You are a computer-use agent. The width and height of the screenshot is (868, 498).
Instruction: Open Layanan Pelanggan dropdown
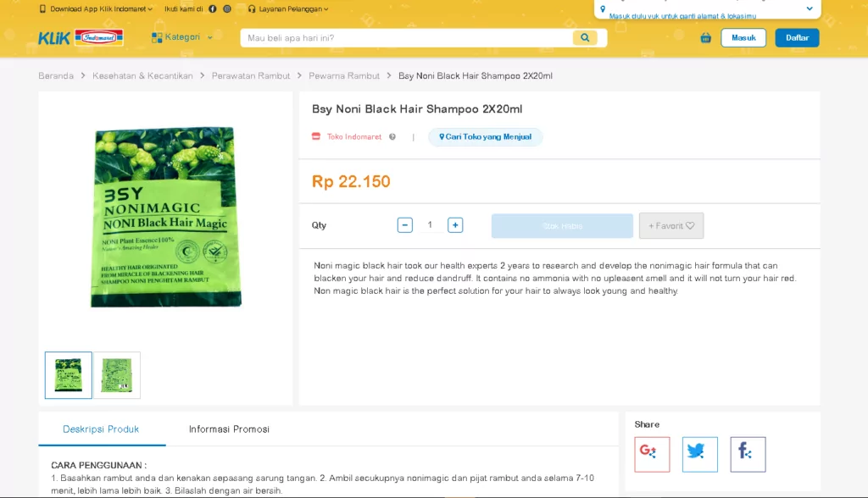tap(288, 8)
